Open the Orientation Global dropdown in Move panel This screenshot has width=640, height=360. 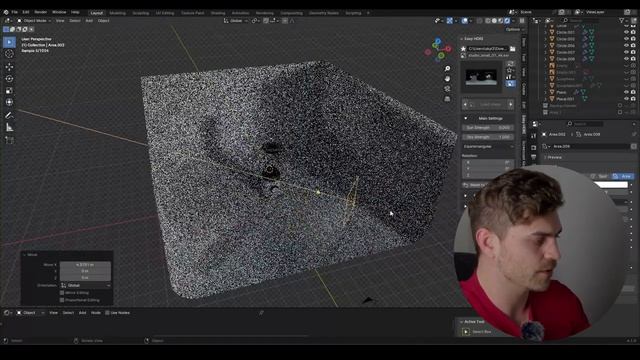tap(86, 286)
